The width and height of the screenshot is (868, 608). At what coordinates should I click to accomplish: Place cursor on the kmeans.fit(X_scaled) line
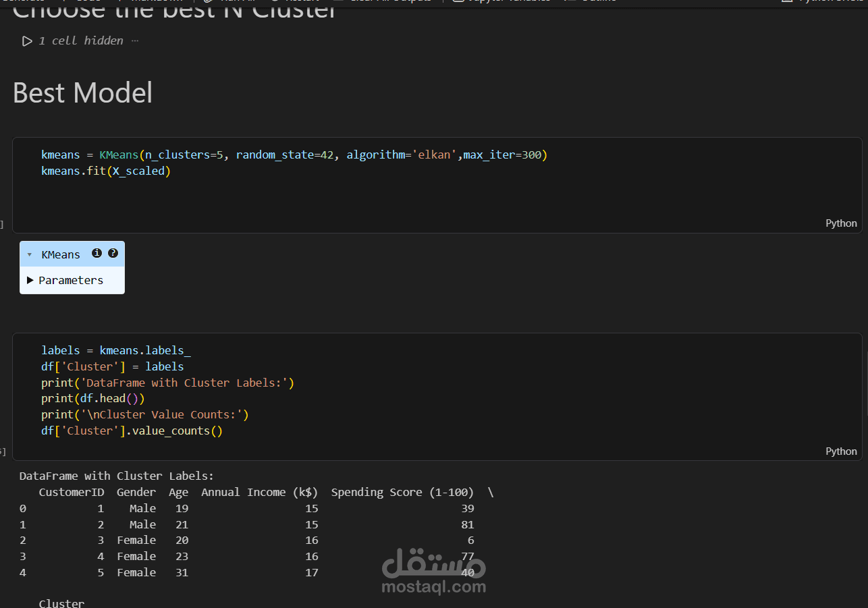click(x=106, y=171)
